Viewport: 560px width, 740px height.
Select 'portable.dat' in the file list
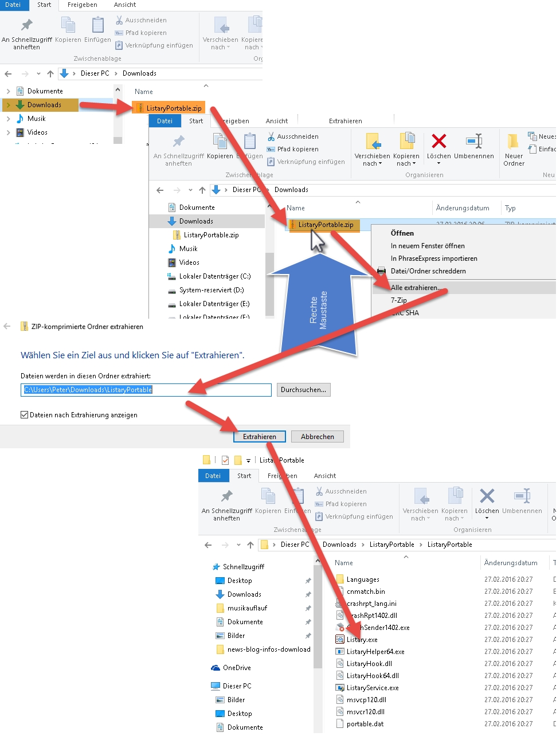pos(359,724)
